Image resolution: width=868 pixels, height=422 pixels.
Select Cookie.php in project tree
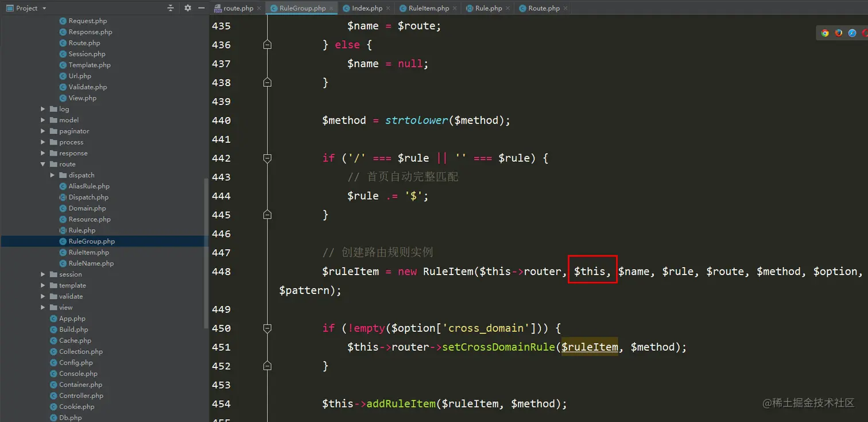tap(72, 406)
